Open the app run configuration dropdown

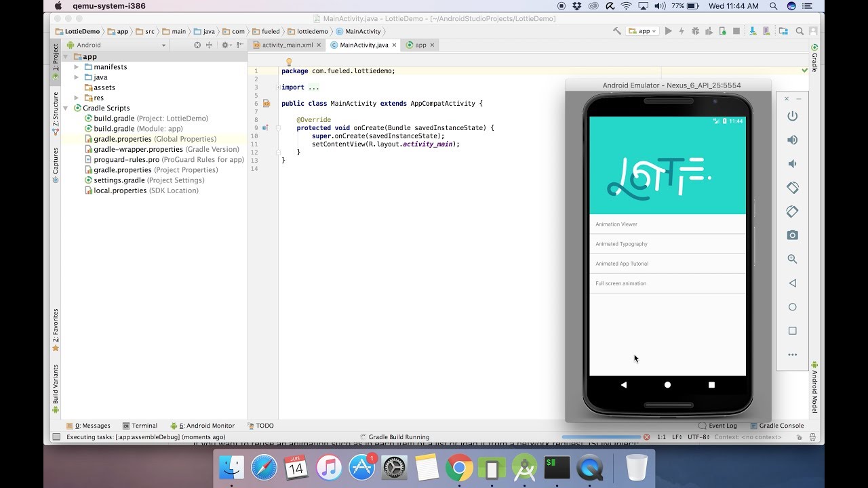(x=642, y=31)
